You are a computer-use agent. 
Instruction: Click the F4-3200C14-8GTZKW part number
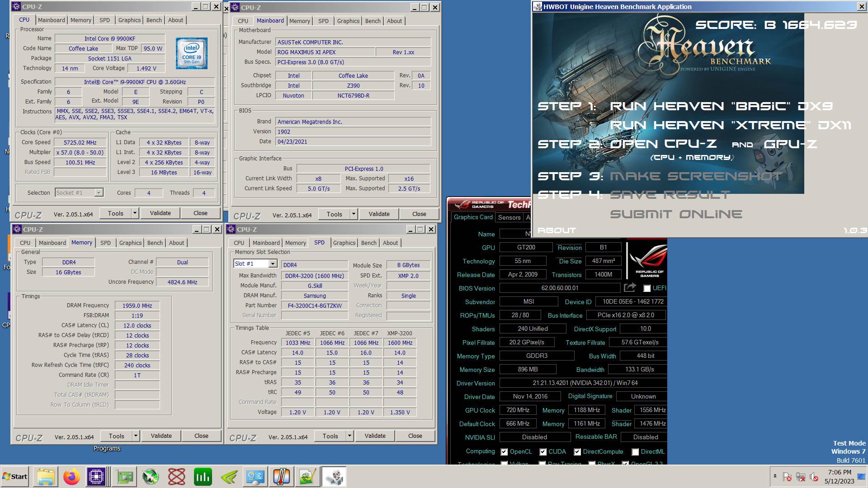pyautogui.click(x=315, y=305)
